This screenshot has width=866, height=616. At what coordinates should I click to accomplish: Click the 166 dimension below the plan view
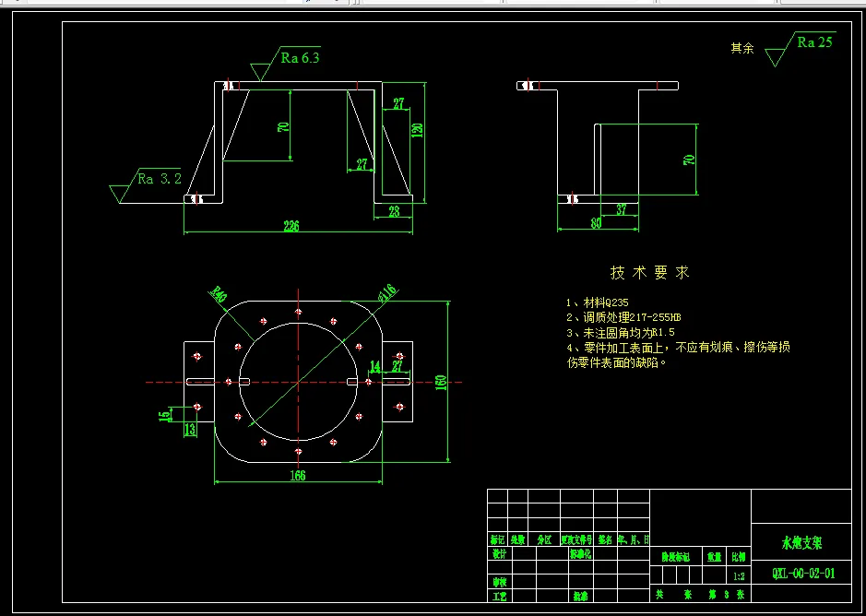298,475
